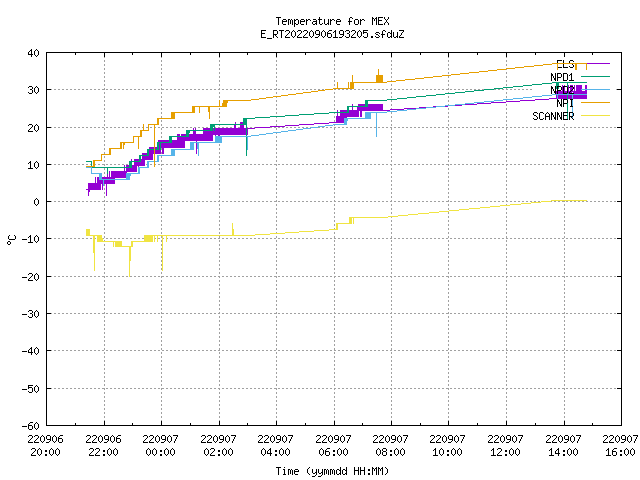
Task: Click the y-axis label 10
Action: 33,165
